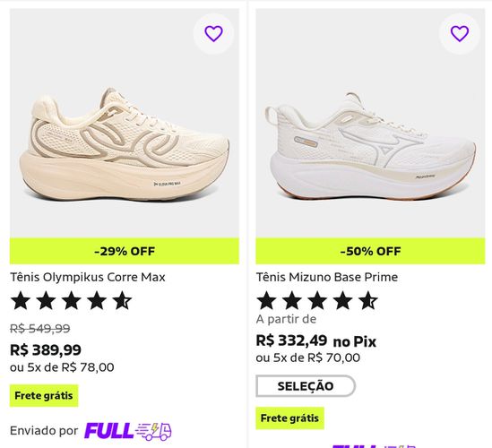Click Frete grátis badge under Mizuno
This screenshot has height=448, width=492.
[x=290, y=418]
